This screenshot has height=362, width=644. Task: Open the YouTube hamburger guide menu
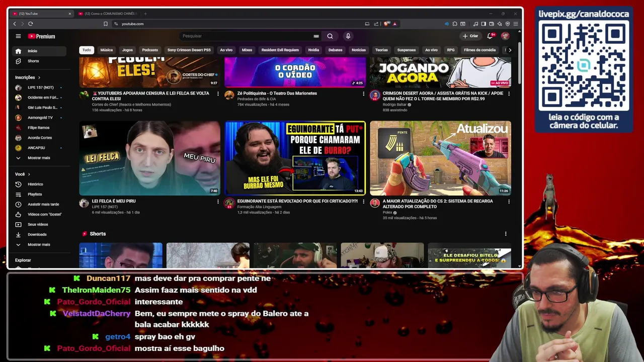pos(18,36)
